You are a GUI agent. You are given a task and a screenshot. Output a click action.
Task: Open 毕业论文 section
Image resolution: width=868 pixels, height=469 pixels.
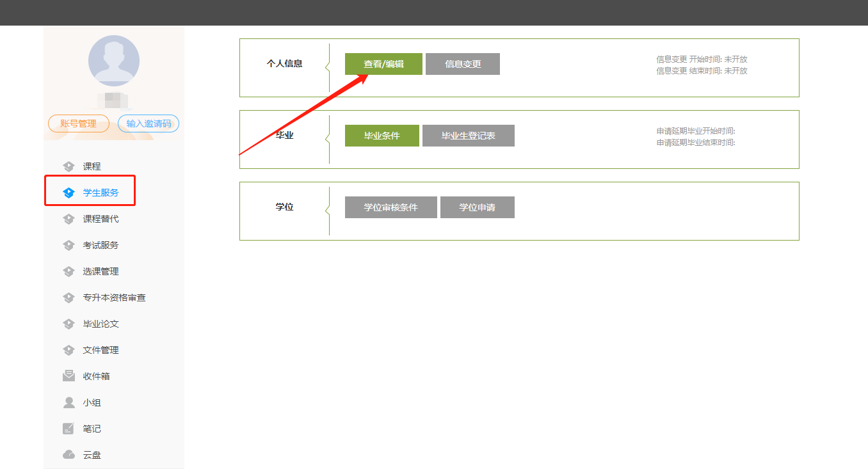[100, 324]
